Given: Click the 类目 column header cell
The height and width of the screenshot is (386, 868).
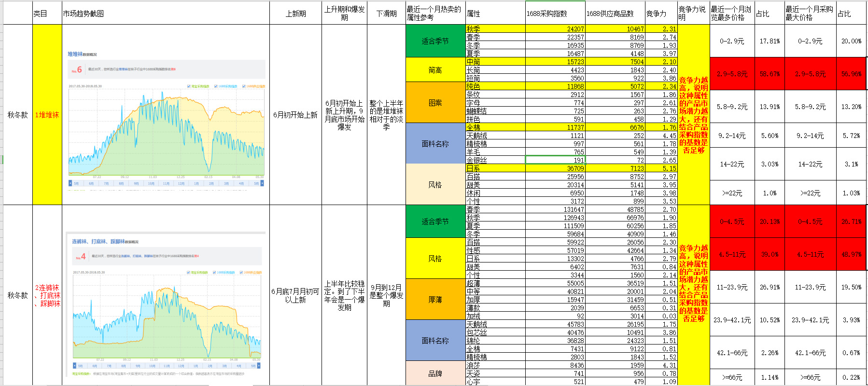Looking at the screenshot, I should 47,13.
